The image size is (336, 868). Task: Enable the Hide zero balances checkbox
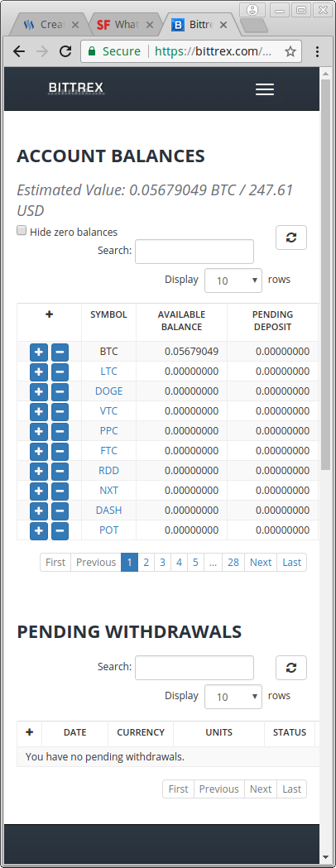(x=22, y=230)
